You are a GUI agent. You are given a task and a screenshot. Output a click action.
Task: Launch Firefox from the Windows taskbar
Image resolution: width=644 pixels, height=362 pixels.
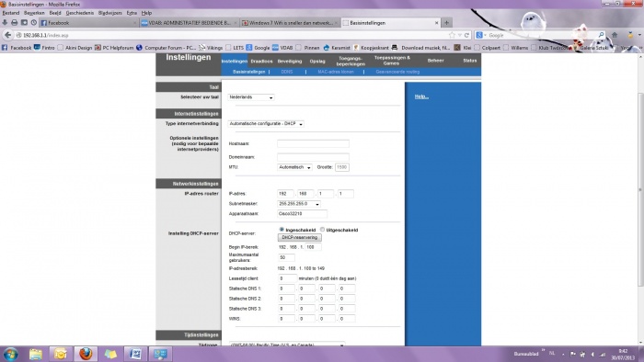pos(86,354)
